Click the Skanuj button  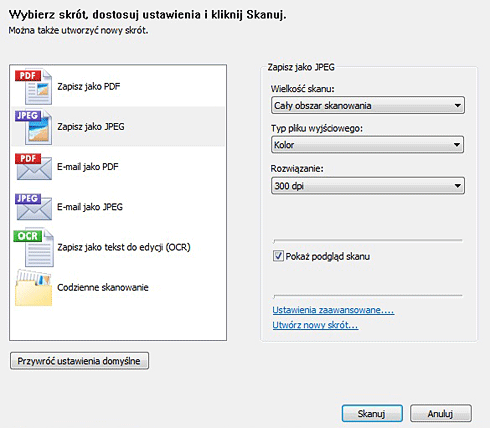(x=372, y=414)
